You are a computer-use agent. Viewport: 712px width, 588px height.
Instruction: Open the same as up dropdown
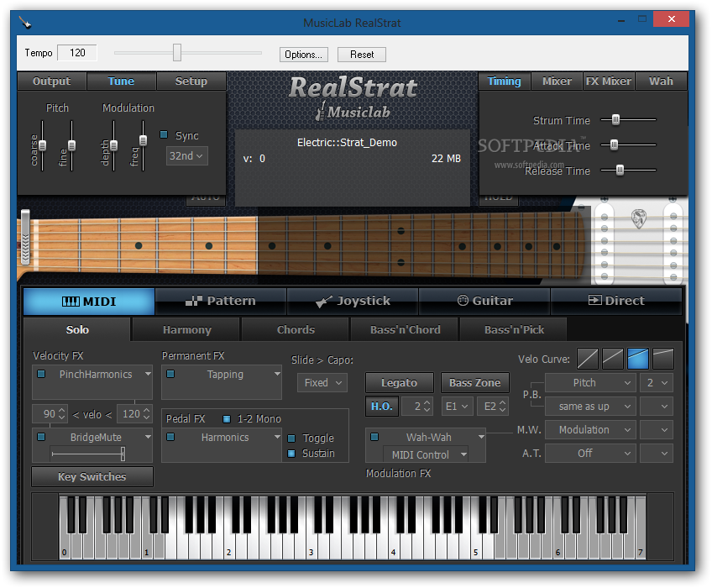[x=590, y=407]
